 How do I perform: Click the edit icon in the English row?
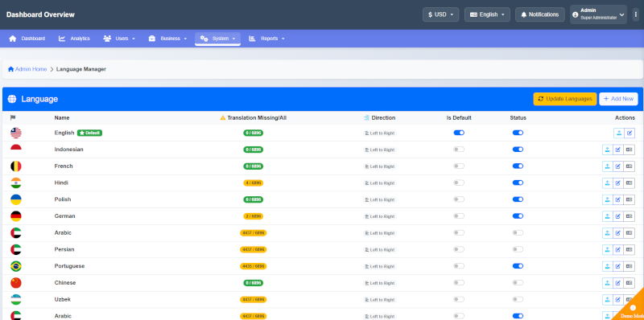(630, 133)
